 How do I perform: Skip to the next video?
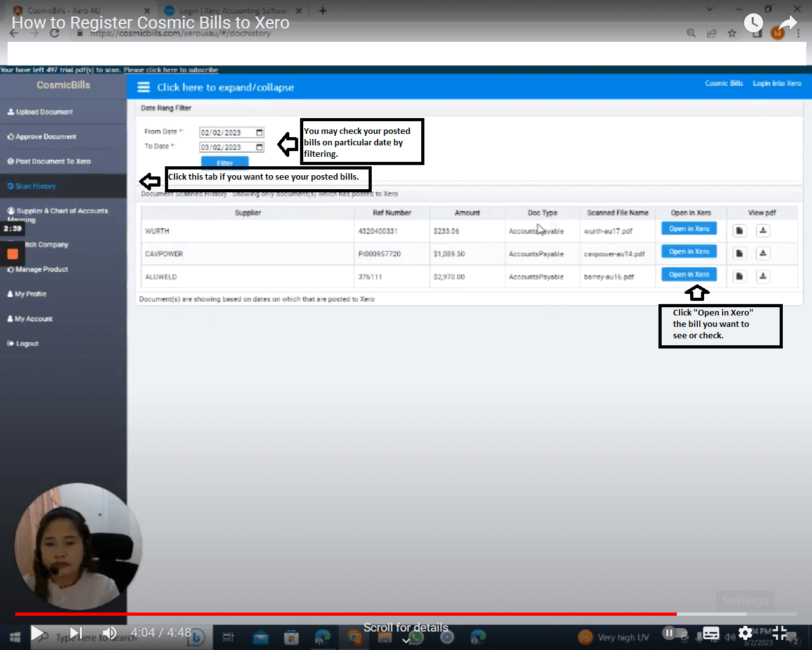(x=75, y=633)
